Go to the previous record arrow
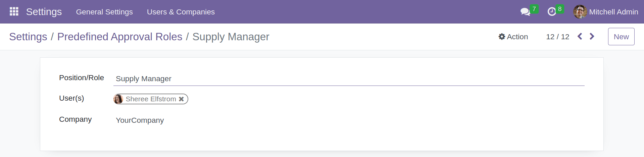 point(580,37)
